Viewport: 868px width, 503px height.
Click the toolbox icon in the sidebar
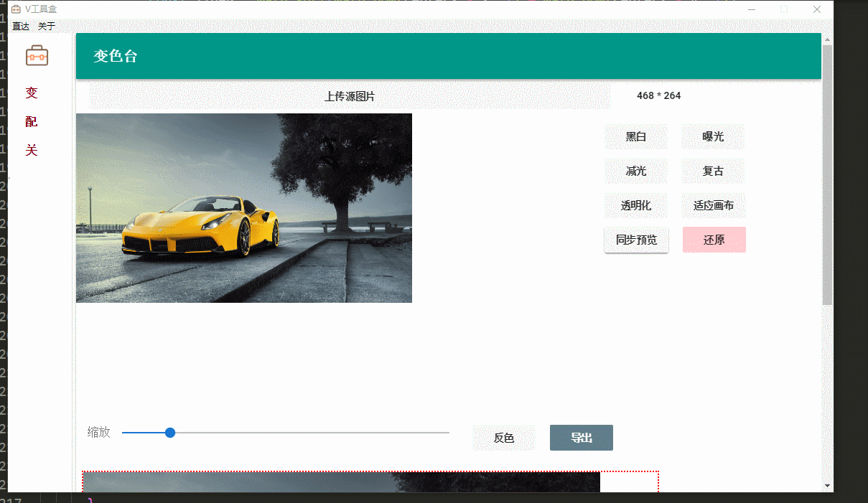[37, 55]
